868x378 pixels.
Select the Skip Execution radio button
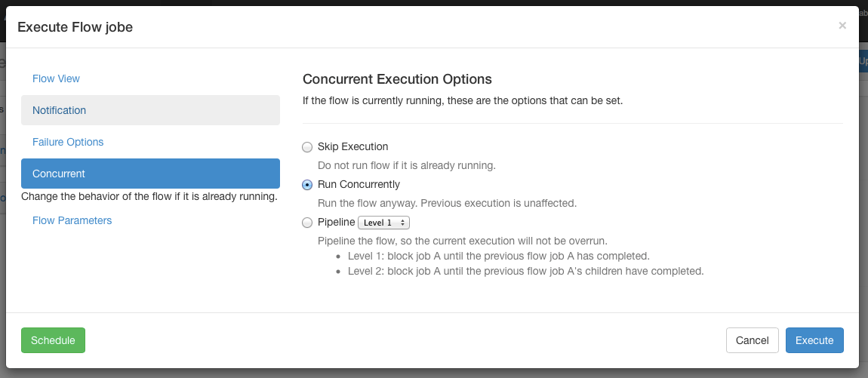306,147
